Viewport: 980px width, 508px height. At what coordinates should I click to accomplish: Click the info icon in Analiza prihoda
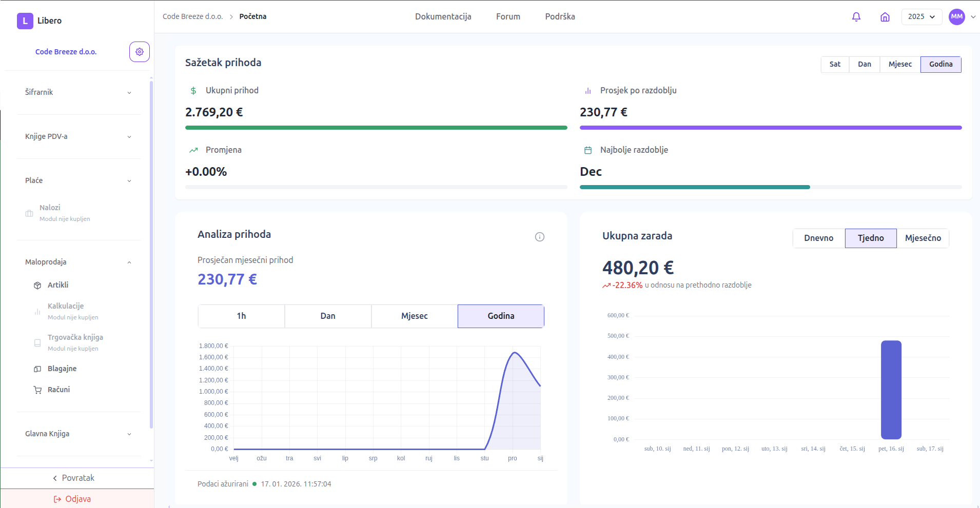tap(539, 237)
